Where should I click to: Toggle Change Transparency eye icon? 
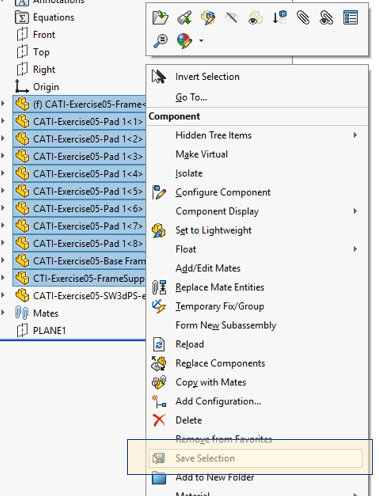[255, 17]
